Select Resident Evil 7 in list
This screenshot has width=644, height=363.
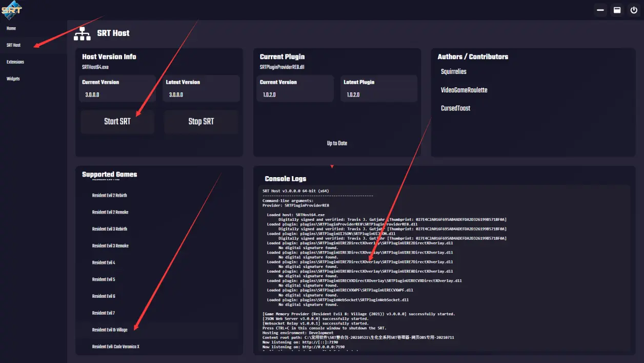tap(104, 313)
